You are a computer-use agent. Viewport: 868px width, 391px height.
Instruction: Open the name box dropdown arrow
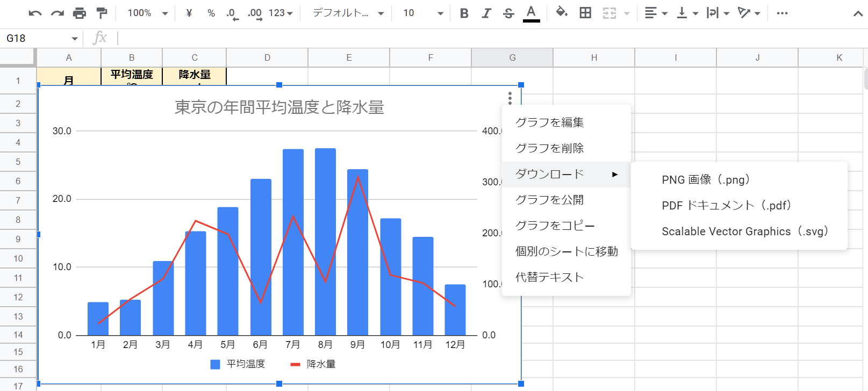point(75,39)
